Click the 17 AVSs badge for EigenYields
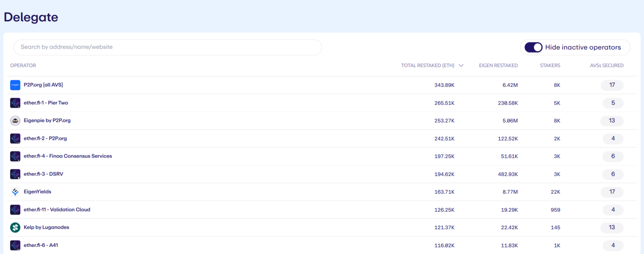 [612, 192]
